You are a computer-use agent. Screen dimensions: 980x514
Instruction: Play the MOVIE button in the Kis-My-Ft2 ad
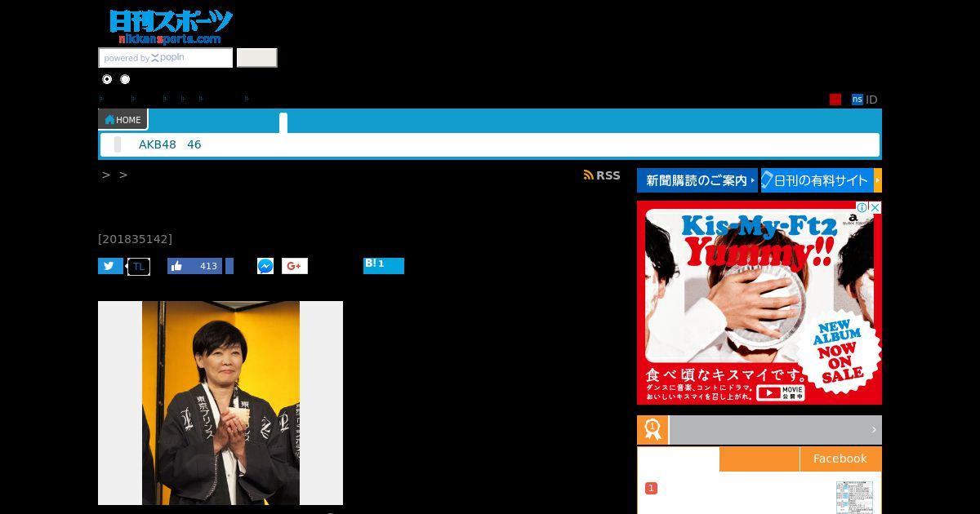(x=781, y=392)
